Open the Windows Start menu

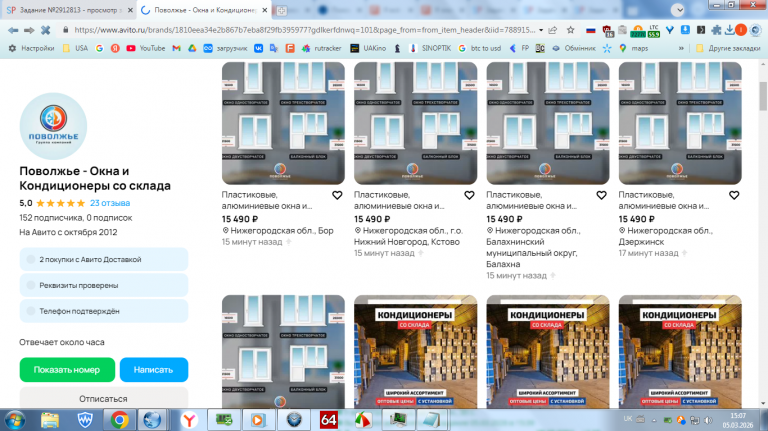click(x=15, y=420)
